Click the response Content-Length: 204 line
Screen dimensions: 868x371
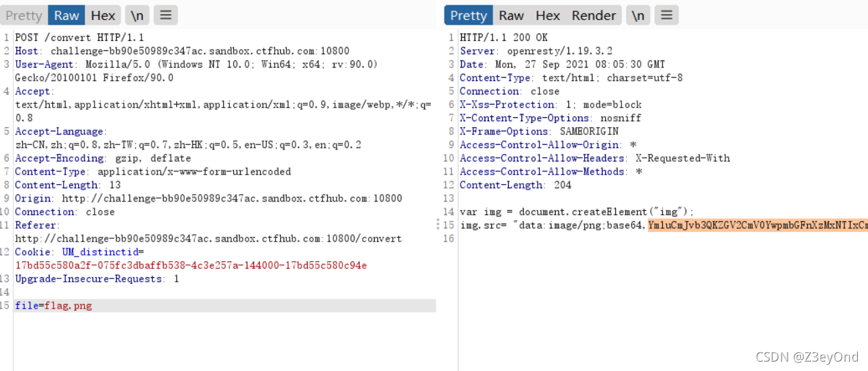[x=516, y=185]
